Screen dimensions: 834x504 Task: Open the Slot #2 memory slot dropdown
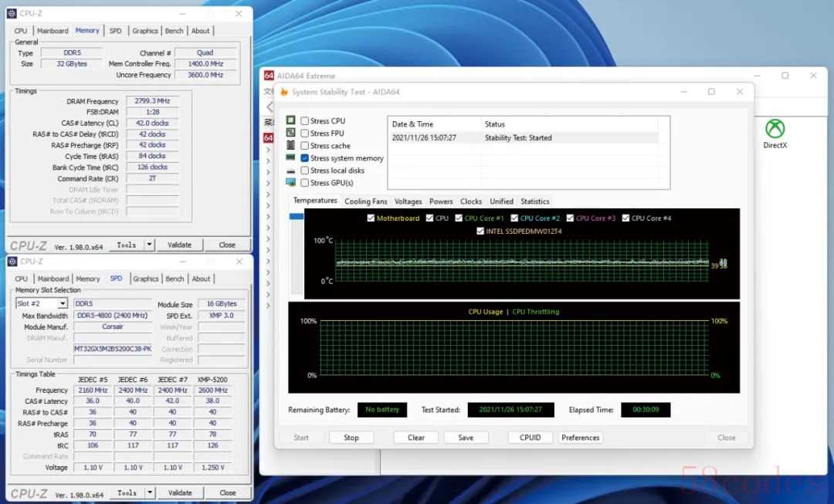63,303
